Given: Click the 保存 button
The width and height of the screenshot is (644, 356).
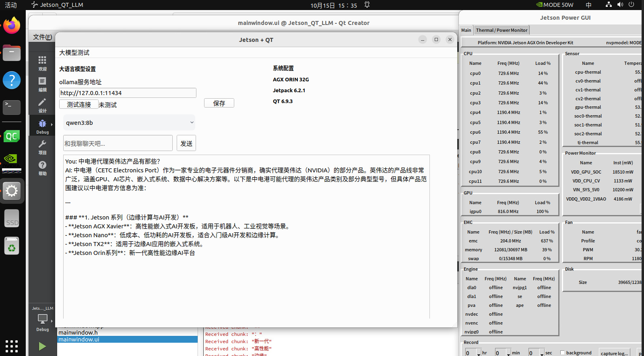Looking at the screenshot, I should point(219,103).
